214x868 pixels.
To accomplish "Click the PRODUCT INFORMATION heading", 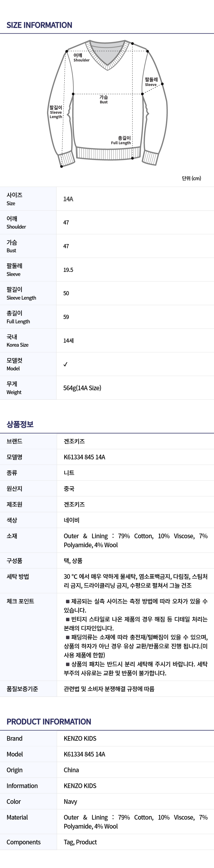I will coord(49,721).
